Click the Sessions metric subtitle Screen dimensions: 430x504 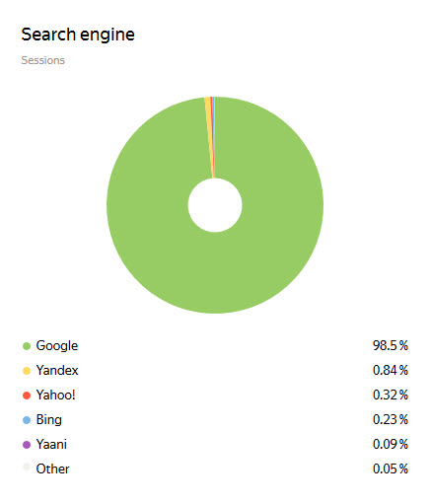tap(43, 60)
